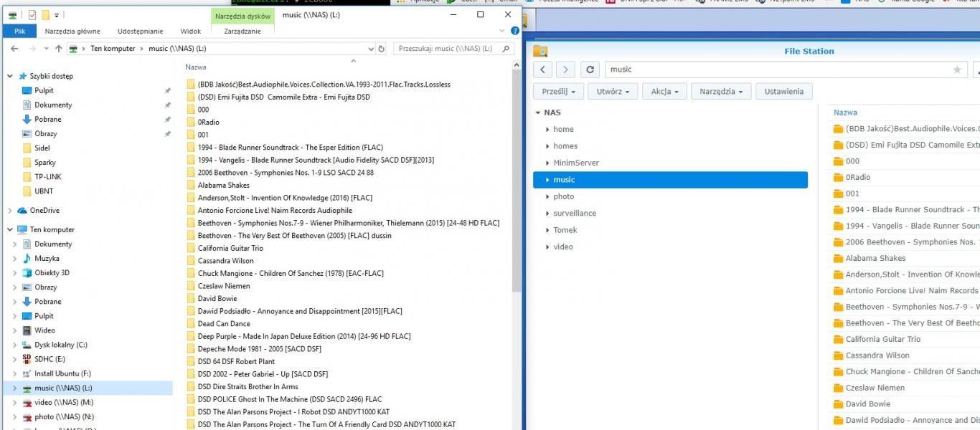Screen dimensions: 980x430
Task: Click Narzędzia dysków contextual tab header
Action: (242, 16)
